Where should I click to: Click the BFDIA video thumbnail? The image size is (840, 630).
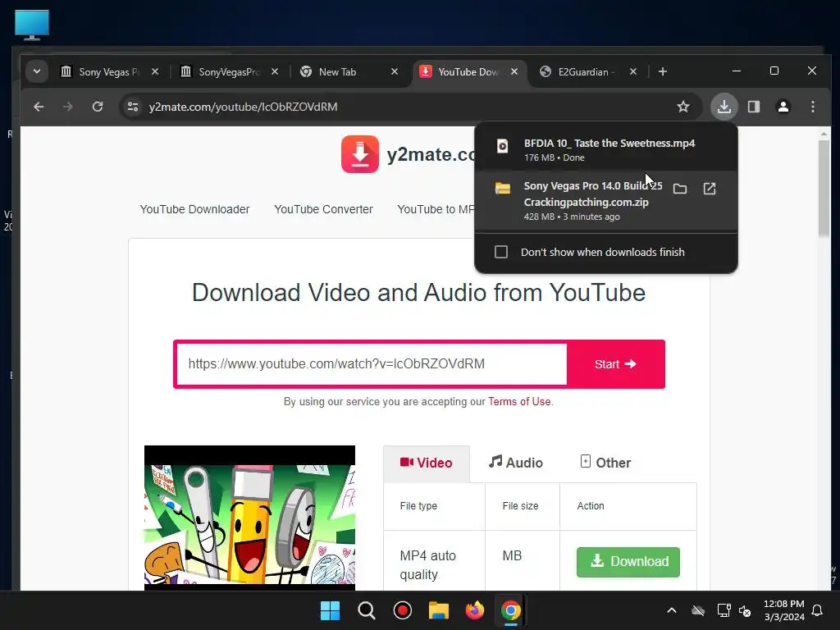(x=249, y=518)
